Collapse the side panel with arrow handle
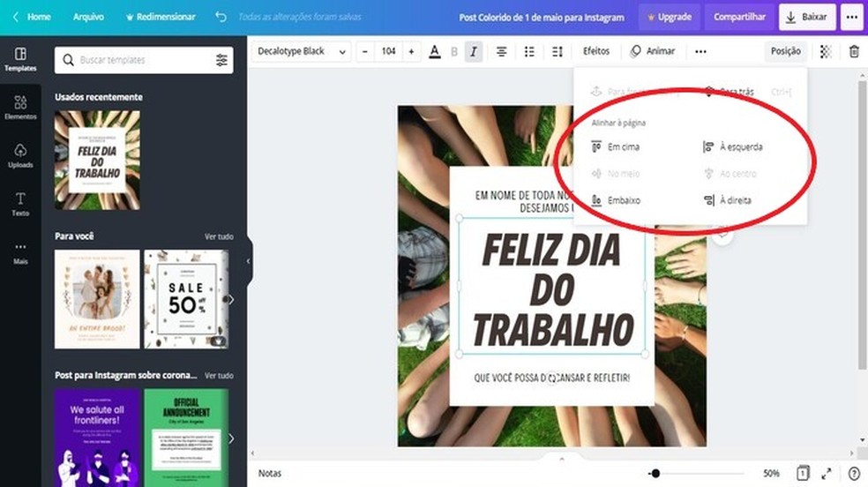The width and height of the screenshot is (868, 487). 248,261
